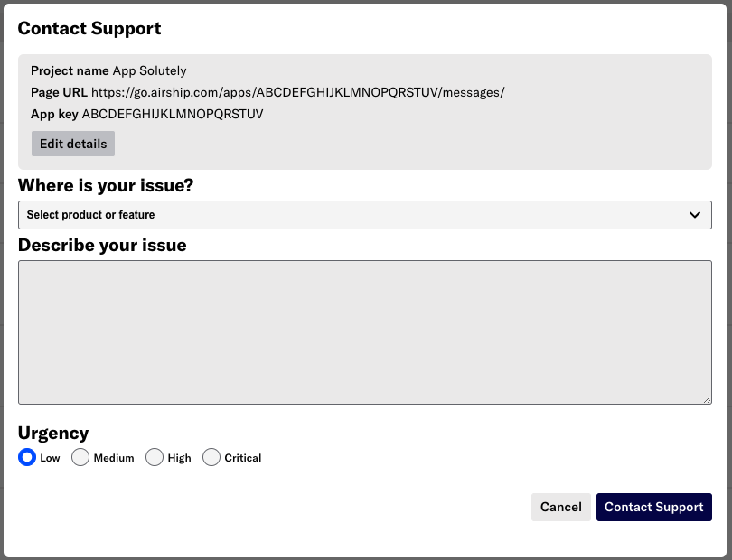
Task: Open the Select product or feature dropdown
Action: (x=365, y=215)
